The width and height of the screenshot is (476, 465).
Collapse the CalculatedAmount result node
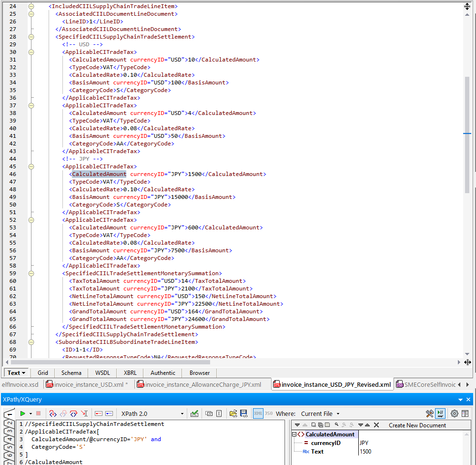tap(294, 434)
